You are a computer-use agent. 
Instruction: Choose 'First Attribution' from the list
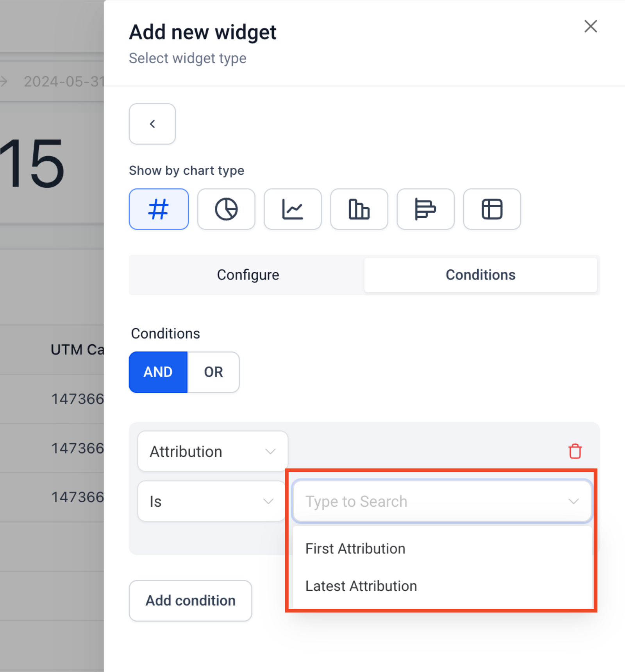[x=355, y=549]
